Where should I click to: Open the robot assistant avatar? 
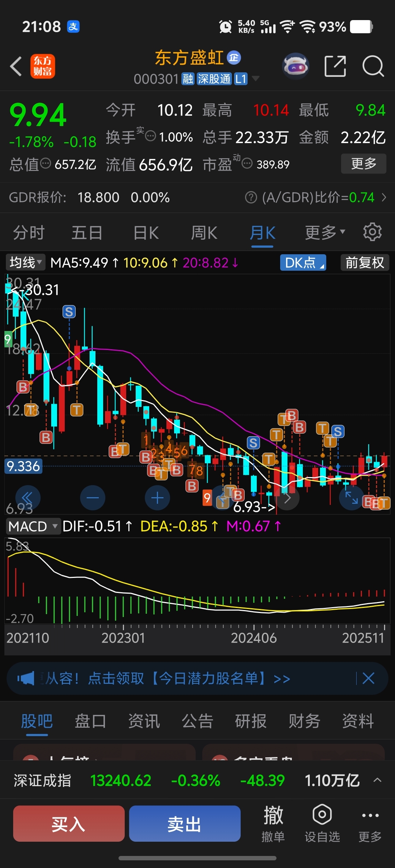click(x=296, y=66)
